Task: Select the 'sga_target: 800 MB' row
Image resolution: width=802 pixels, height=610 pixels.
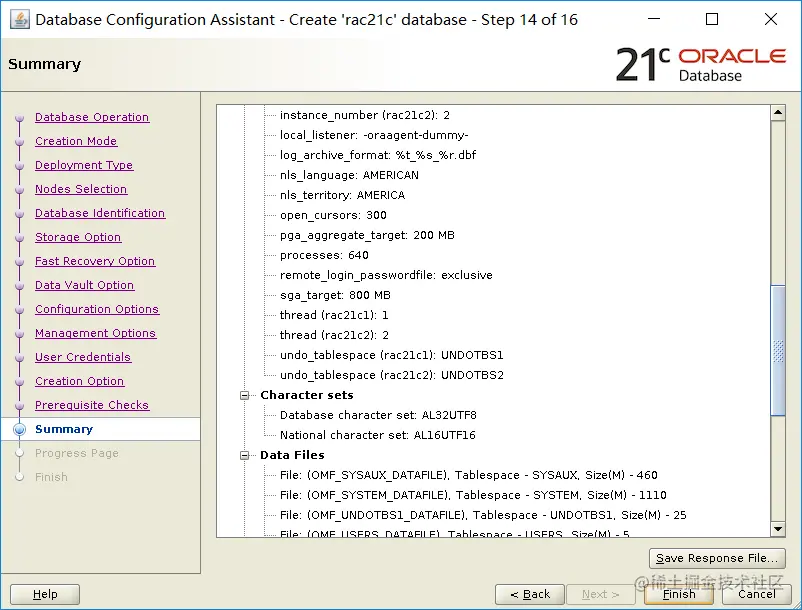Action: [x=335, y=295]
